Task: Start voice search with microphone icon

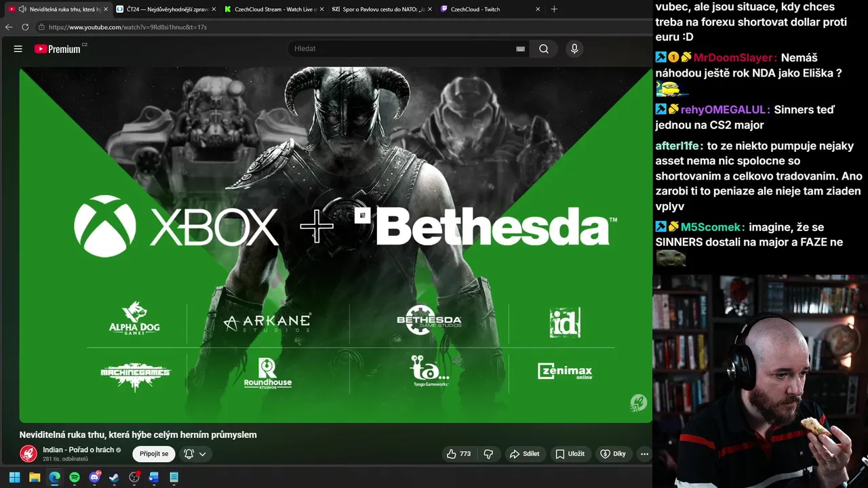Action: [574, 49]
